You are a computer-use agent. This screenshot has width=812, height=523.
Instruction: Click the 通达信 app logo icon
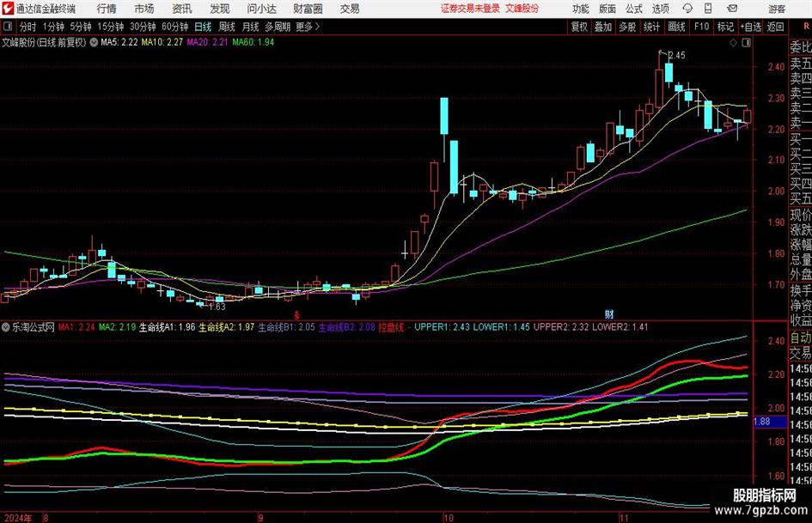click(x=7, y=9)
